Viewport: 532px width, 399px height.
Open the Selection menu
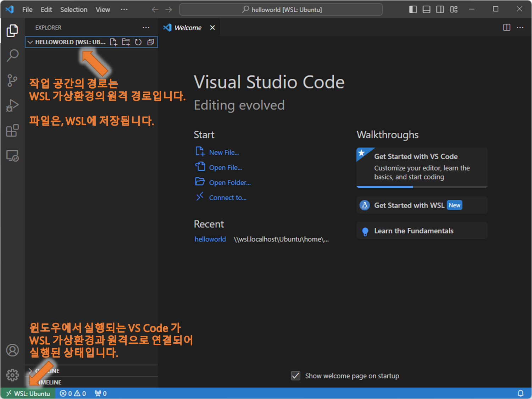click(74, 10)
